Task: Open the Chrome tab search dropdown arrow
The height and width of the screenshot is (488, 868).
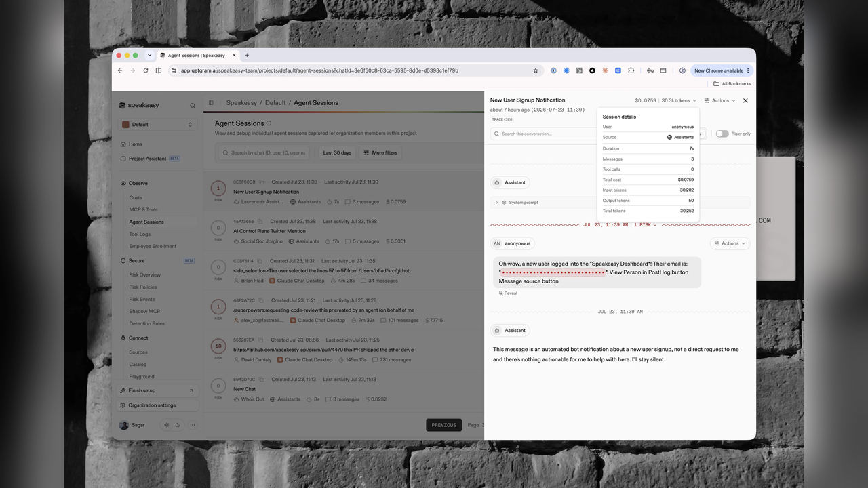Action: coord(149,56)
